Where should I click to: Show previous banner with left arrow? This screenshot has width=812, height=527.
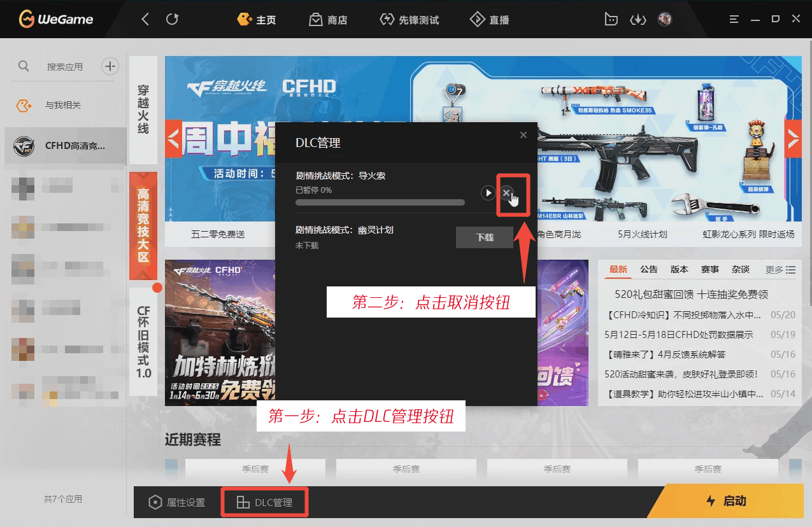(173, 139)
